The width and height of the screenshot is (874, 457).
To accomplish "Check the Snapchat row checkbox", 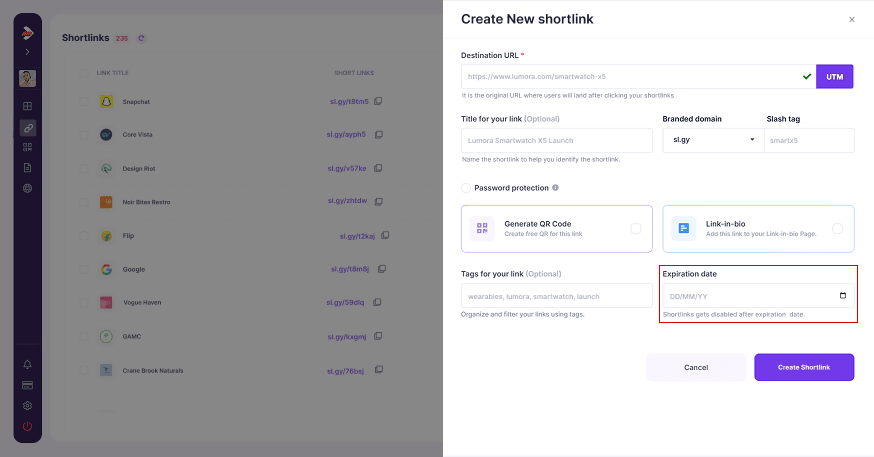I will tap(84, 101).
